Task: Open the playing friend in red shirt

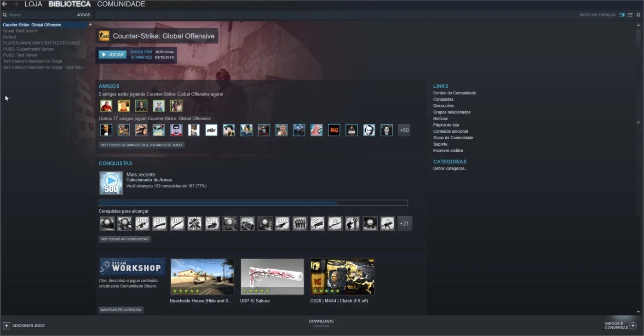Action: (x=106, y=106)
